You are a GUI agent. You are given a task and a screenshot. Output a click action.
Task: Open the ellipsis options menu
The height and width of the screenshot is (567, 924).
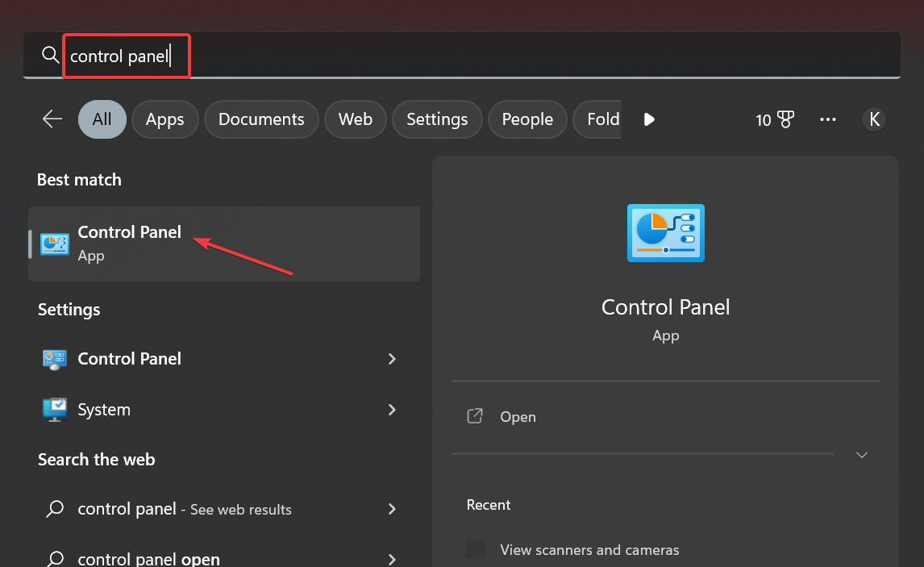click(828, 119)
